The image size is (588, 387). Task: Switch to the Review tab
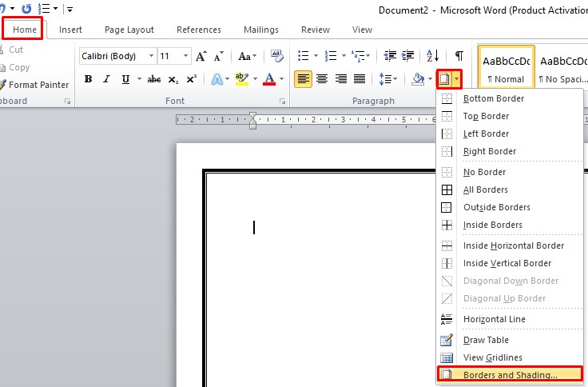coord(316,30)
